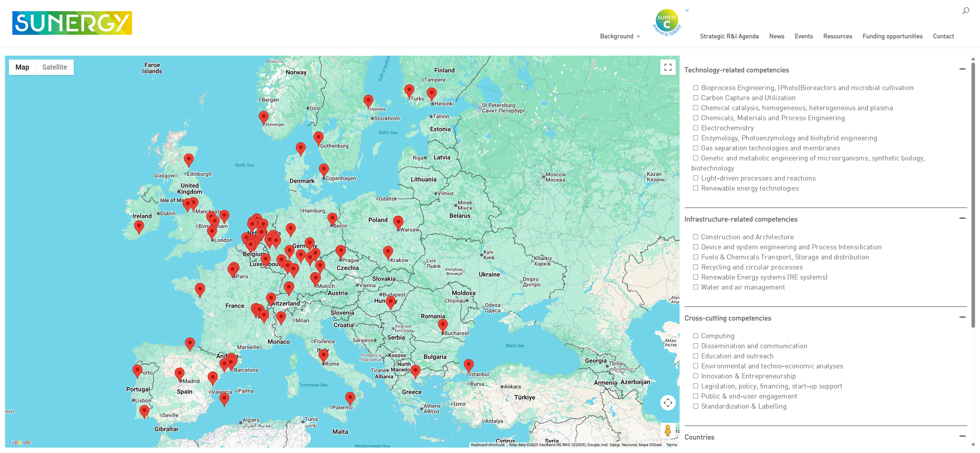Switch to Satellite map view
Image resolution: width=980 pixels, height=453 pixels.
pyautogui.click(x=54, y=67)
